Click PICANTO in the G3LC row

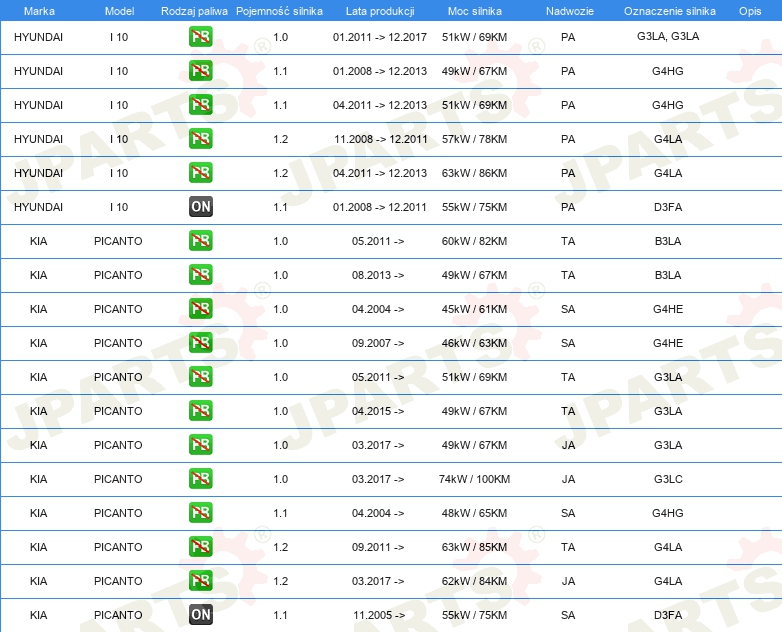(118, 479)
